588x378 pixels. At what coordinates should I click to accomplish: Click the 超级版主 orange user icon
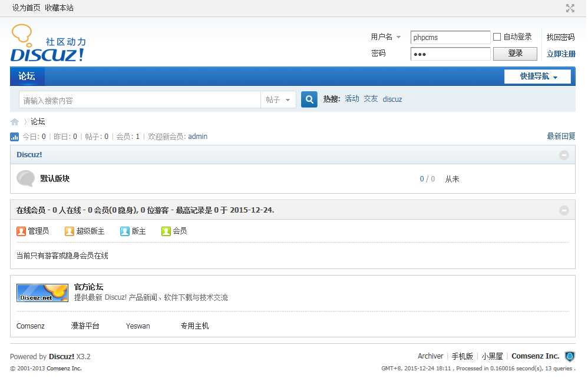click(70, 231)
